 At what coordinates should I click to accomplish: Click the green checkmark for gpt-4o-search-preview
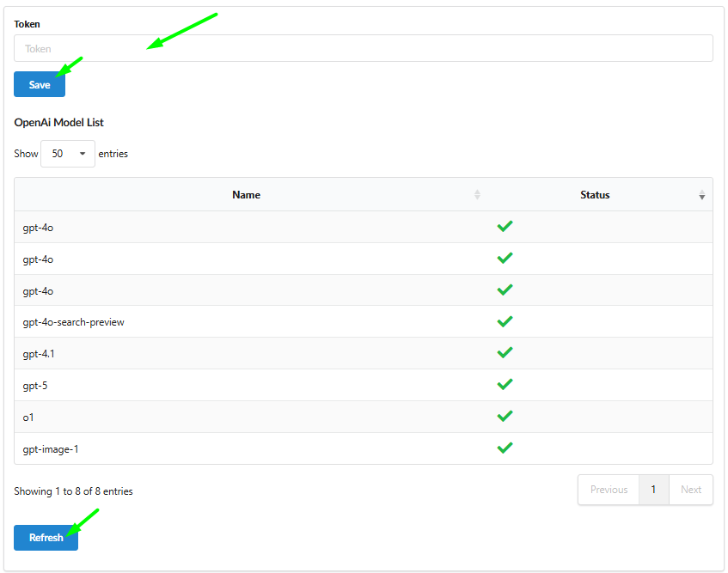pyautogui.click(x=505, y=321)
